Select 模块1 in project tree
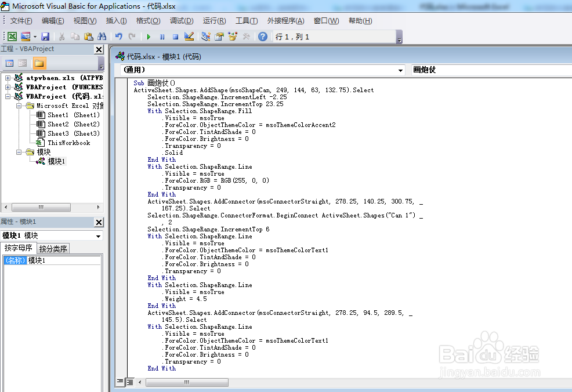 (56, 161)
